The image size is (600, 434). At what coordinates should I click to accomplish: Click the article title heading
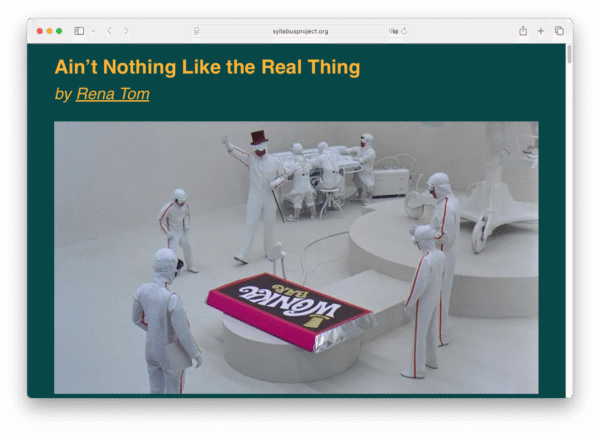coord(207,68)
